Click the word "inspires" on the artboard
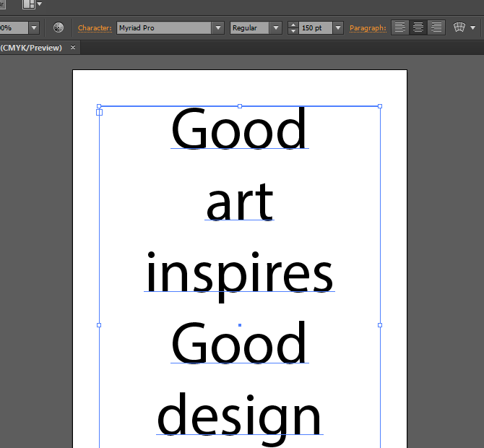Screen dimensions: 484x448 pos(239,273)
